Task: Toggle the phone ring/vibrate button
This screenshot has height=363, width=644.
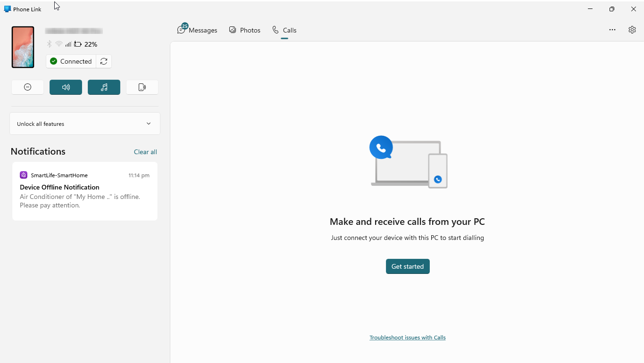Action: 142,87
